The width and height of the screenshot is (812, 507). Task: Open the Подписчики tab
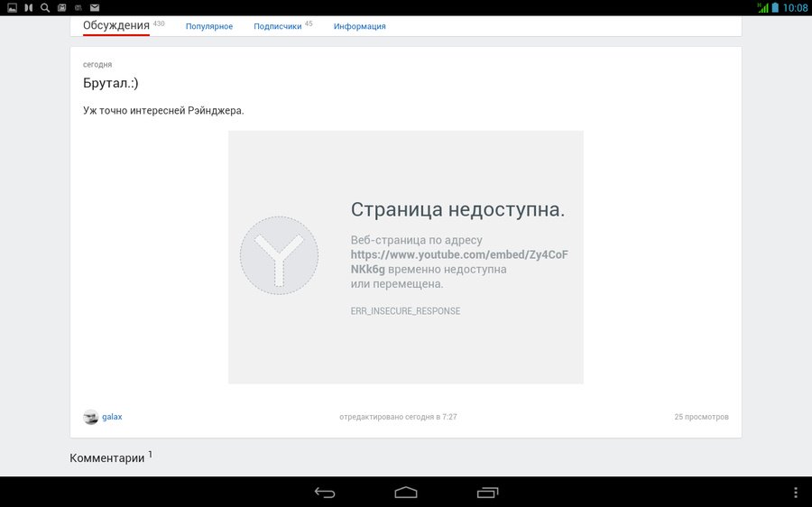pyautogui.click(x=278, y=26)
